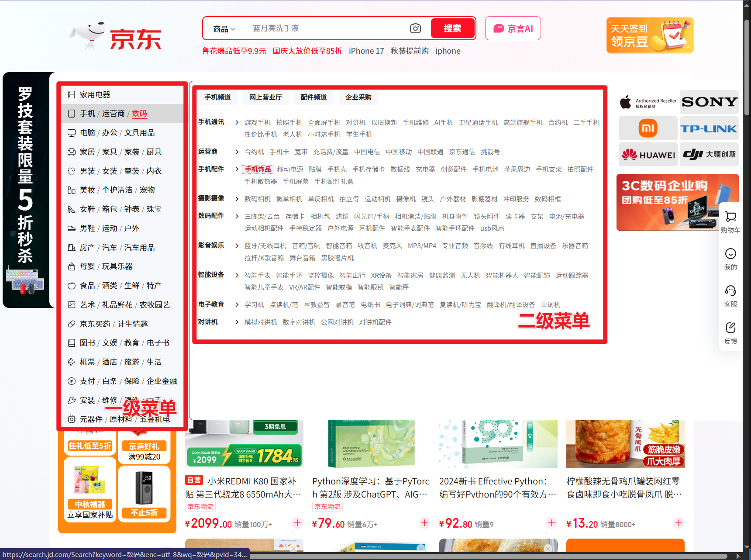Open the 京东 logo homepage link

[116, 36]
